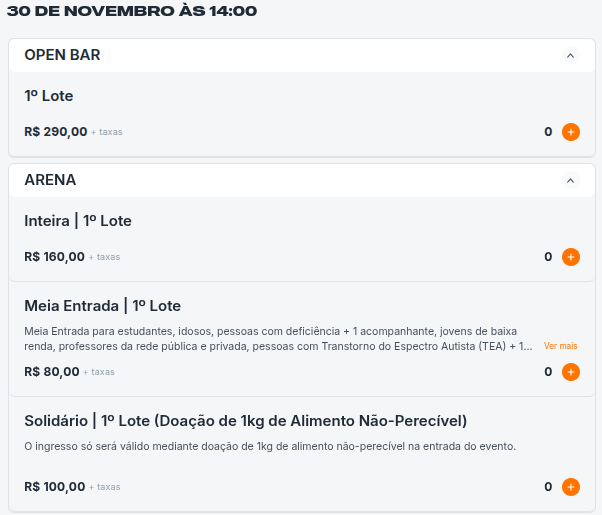Add a Meia Entrada 1º Lote ticket

[x=571, y=372]
